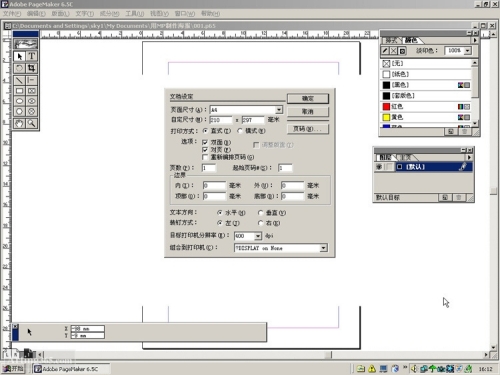Select the Ellipse Frame tool
Image resolution: width=500 pixels, height=375 pixels.
31,101
